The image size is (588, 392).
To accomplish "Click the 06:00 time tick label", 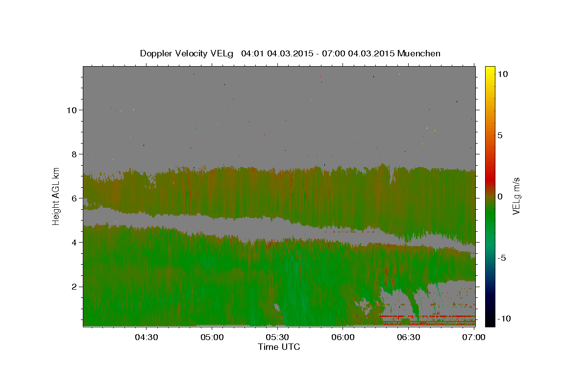I will pyautogui.click(x=343, y=337).
